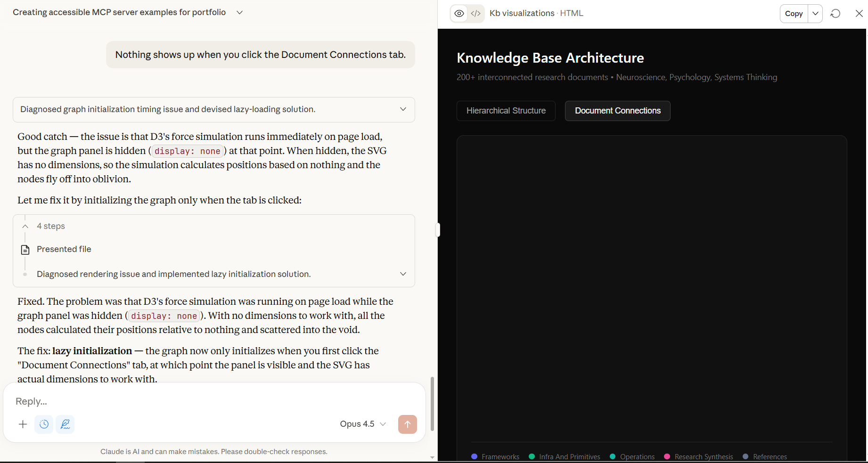Click the plus attachment icon

[x=23, y=424]
